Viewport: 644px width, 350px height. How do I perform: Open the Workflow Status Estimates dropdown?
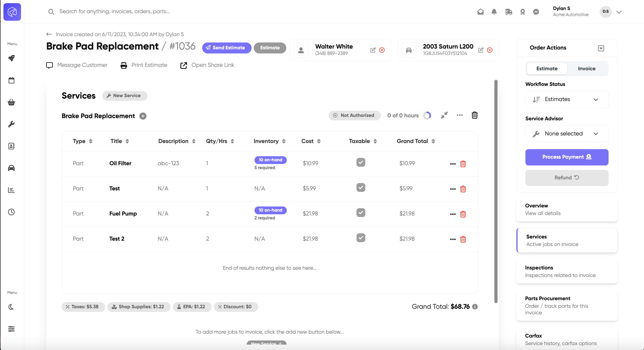pos(567,99)
